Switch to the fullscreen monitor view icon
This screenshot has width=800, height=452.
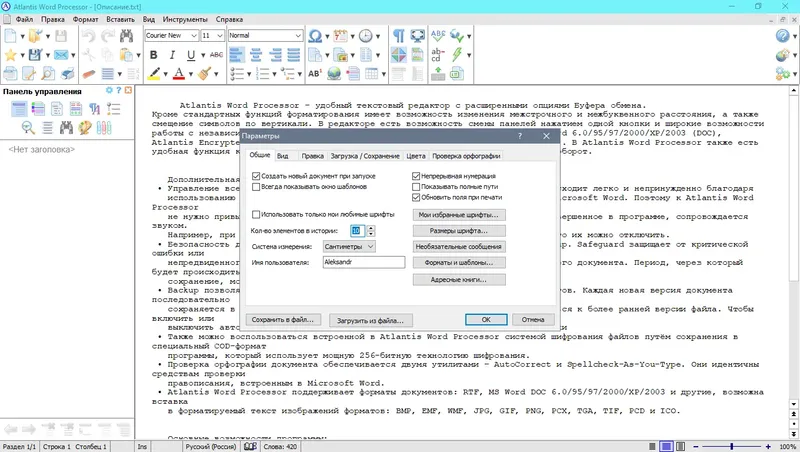point(417,36)
